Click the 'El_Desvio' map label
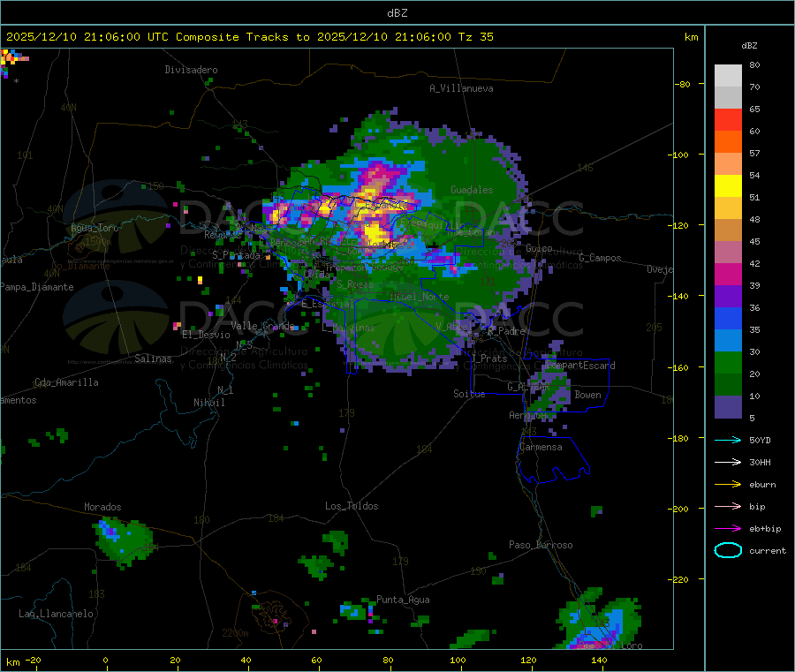The height and width of the screenshot is (672, 795). click(x=206, y=335)
